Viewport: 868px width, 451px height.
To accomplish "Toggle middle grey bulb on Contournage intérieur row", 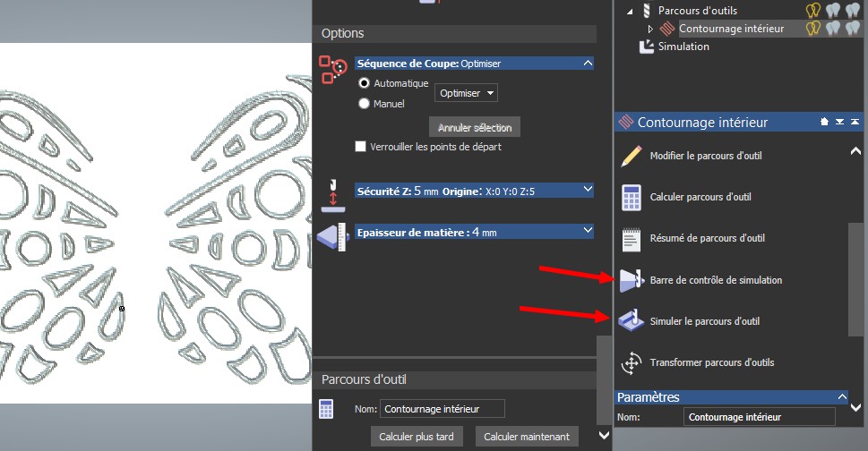I will coord(833,29).
